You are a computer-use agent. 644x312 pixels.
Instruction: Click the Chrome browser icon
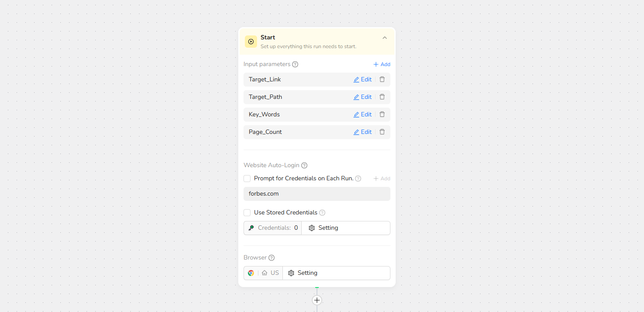(251, 273)
